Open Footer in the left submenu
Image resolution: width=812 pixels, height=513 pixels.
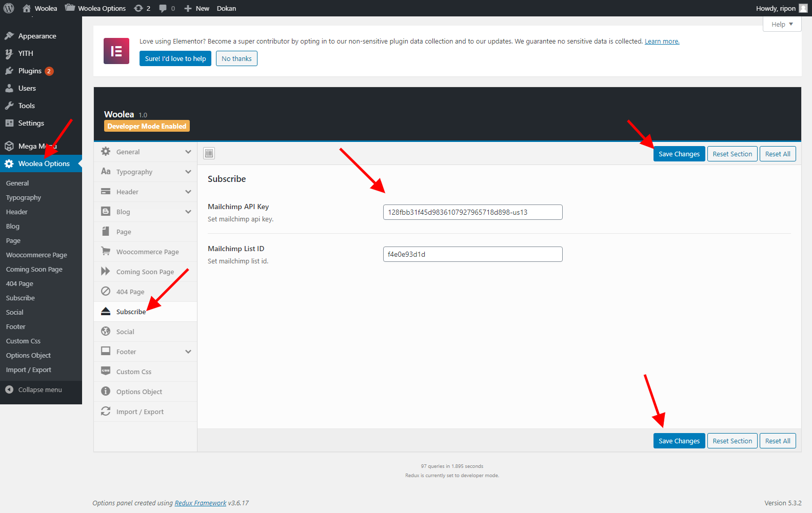tap(16, 326)
